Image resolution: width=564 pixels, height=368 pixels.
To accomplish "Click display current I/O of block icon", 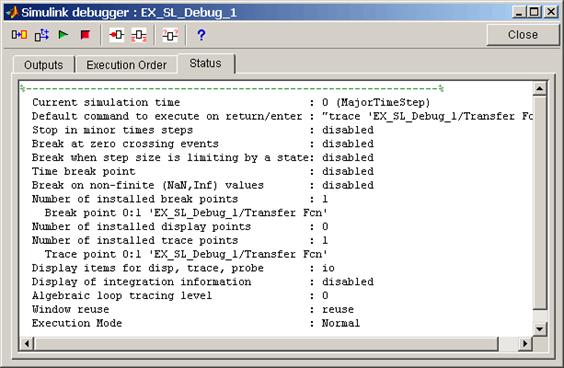I will [170, 35].
